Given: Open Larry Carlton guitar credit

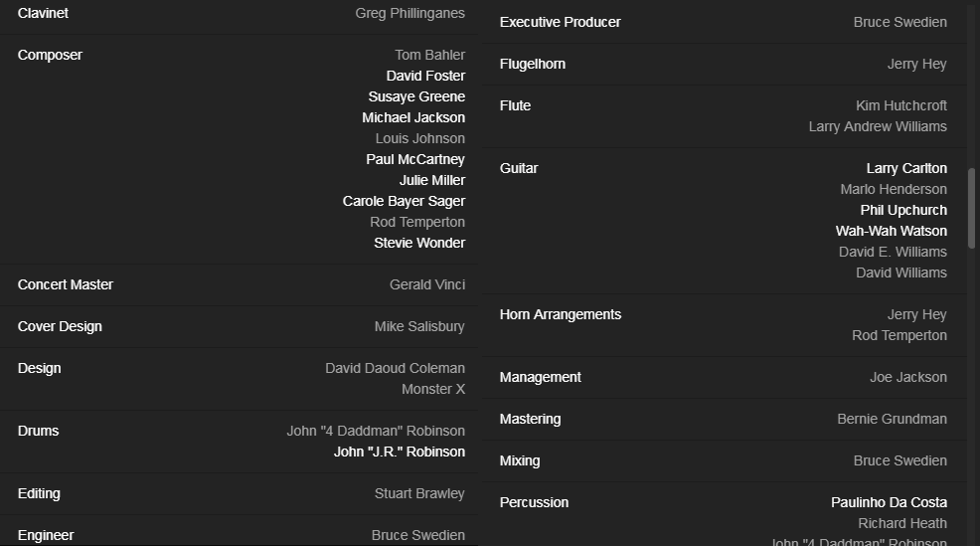Looking at the screenshot, I should 906,168.
